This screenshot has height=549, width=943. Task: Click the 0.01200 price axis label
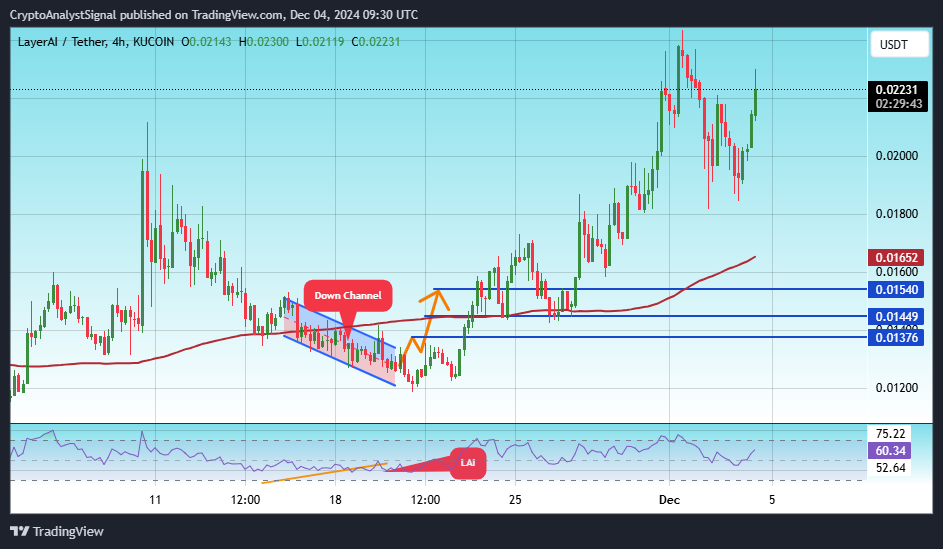click(x=897, y=388)
